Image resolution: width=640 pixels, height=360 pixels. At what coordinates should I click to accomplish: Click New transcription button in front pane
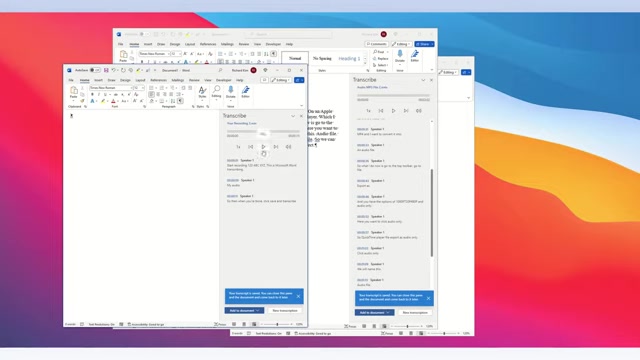tap(285, 311)
